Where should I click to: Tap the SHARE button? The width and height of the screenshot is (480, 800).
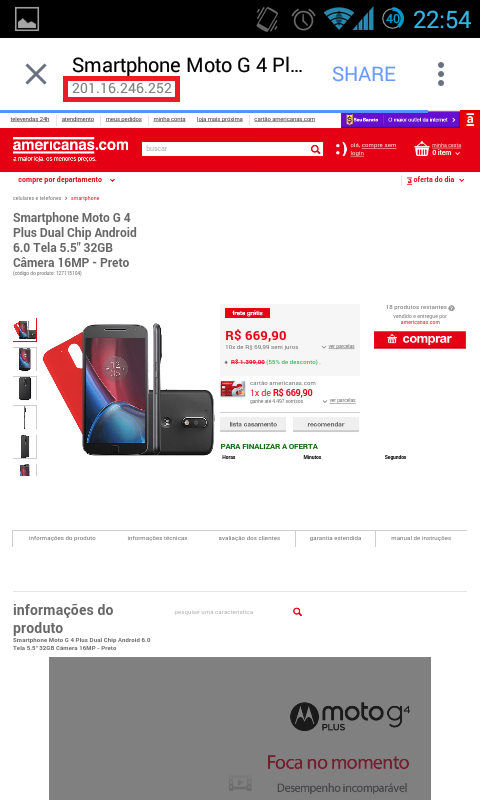364,74
